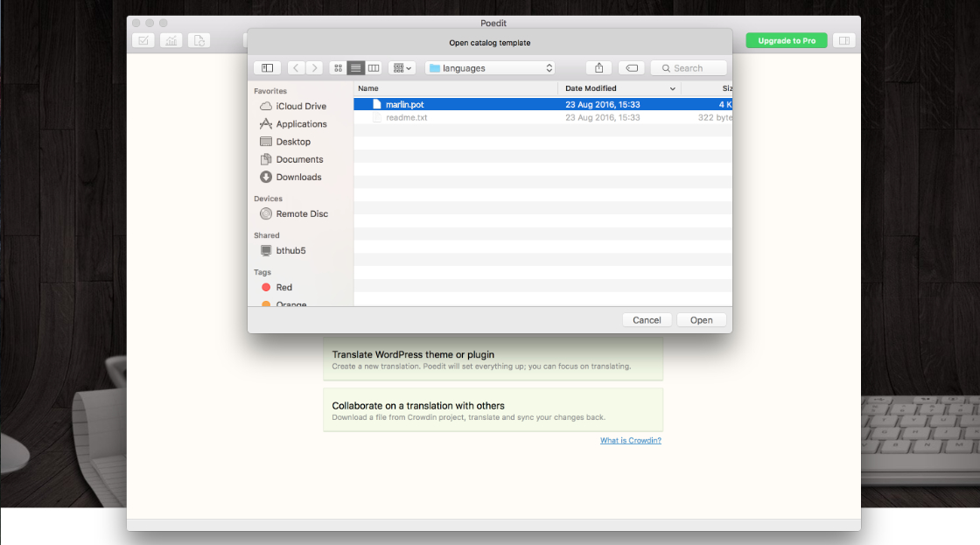Click the readme.txt file row
Screen dimensions: 980x545
[542, 117]
